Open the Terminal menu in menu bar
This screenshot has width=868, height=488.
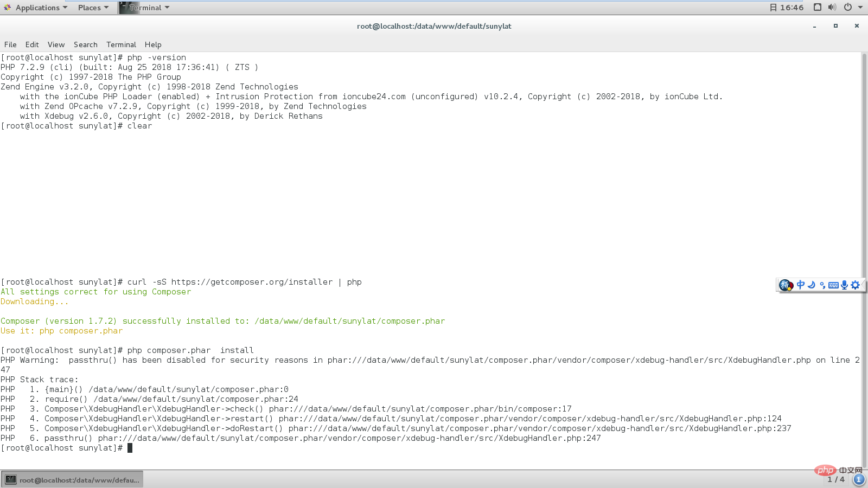coord(121,44)
